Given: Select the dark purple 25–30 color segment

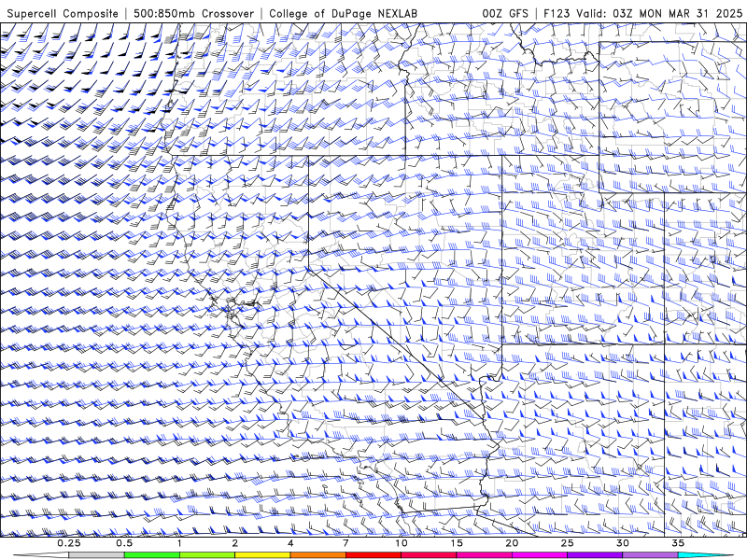Looking at the screenshot, I should [595, 555].
